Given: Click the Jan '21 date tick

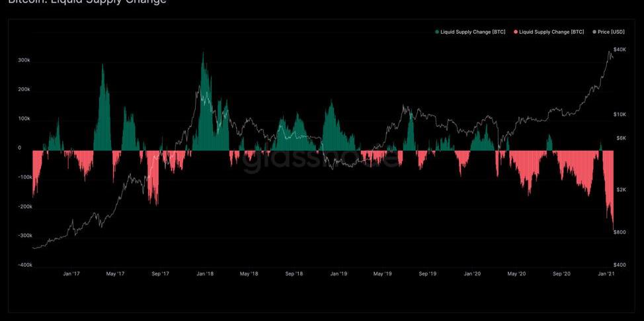Looking at the screenshot, I should [606, 273].
